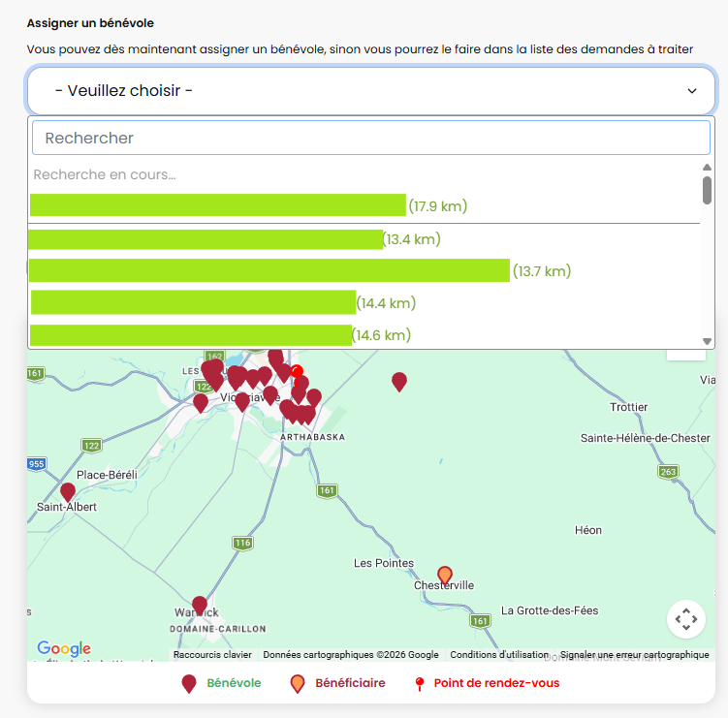
Task: Select the volunteer listed at 13.4 km
Action: (x=235, y=239)
